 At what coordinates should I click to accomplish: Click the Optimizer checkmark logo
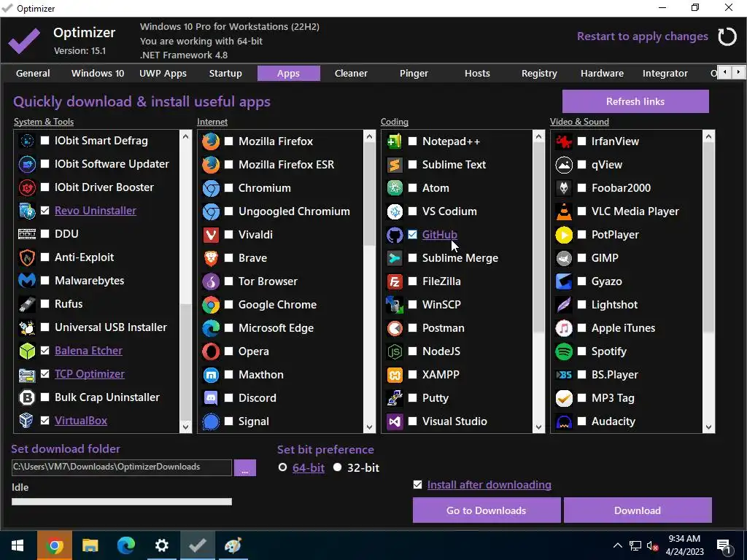pos(24,41)
